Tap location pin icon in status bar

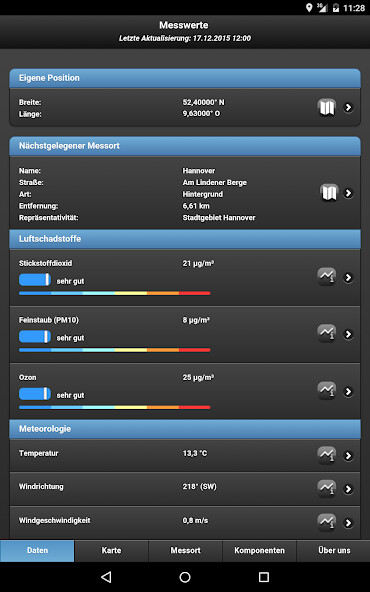tap(309, 8)
